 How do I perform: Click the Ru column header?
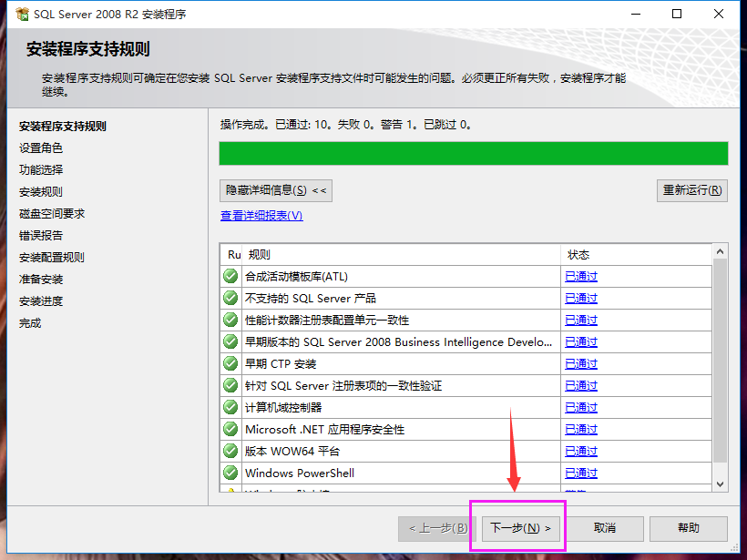coord(231,255)
